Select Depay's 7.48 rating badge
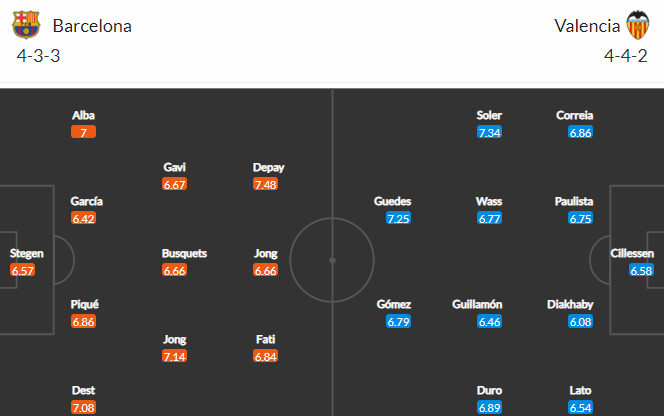664x416 pixels. tap(266, 184)
